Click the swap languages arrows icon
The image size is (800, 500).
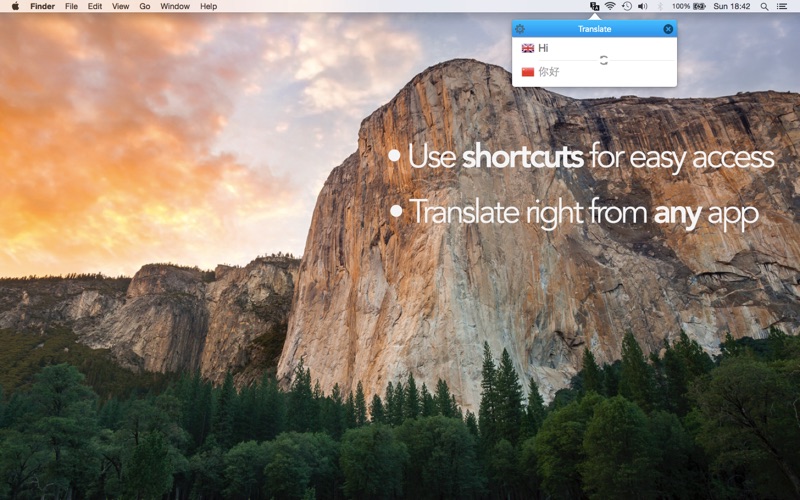coord(603,60)
